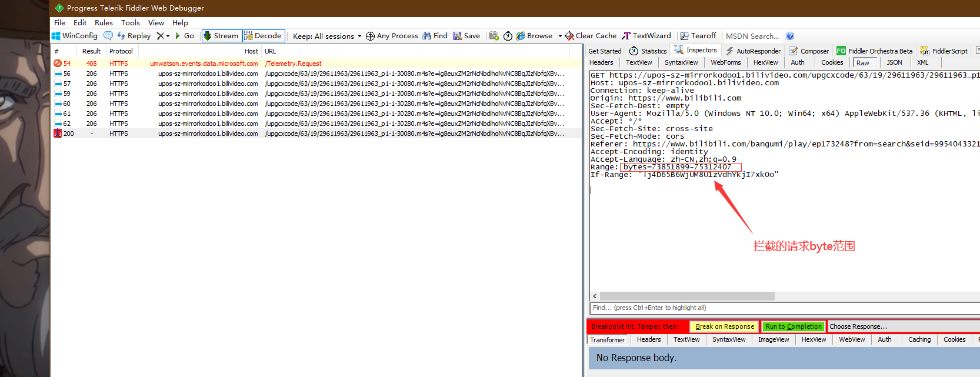Click Break on Response button
Viewport: 980px width, 377px height.
coord(725,326)
